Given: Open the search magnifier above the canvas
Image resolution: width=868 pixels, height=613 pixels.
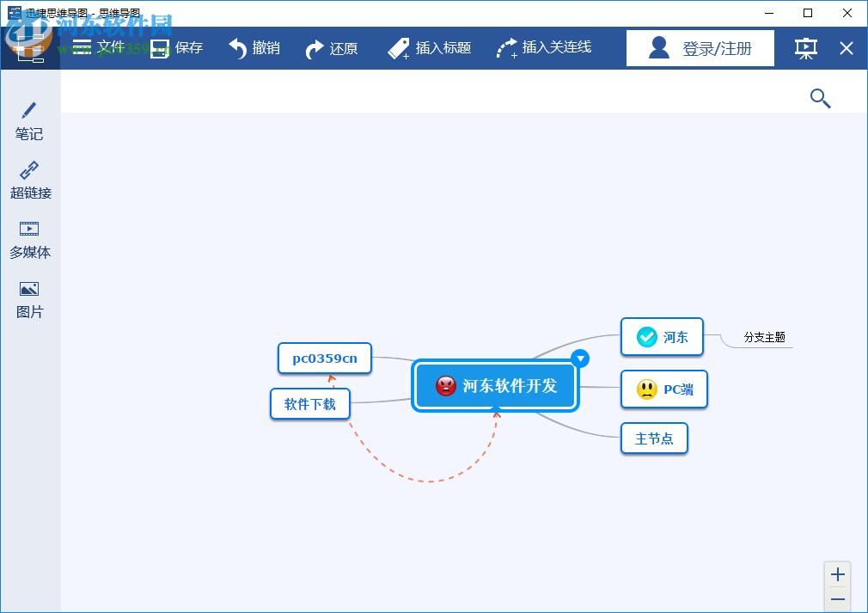Looking at the screenshot, I should coord(820,98).
